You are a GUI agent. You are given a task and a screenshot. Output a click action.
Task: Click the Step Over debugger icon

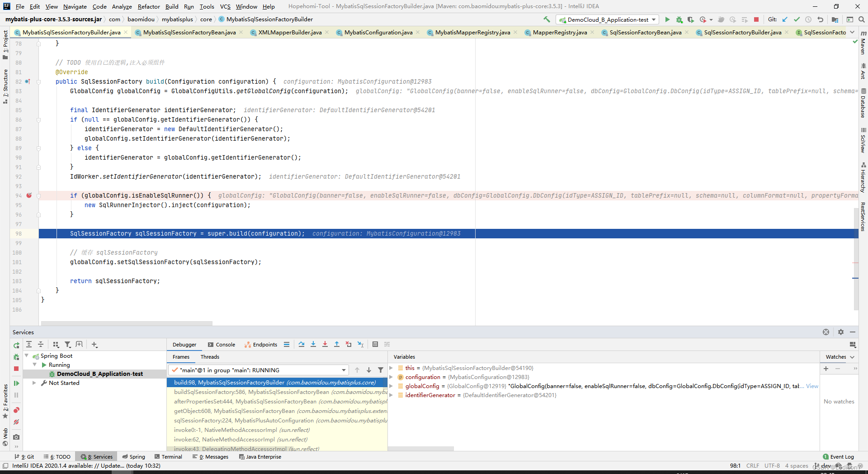[x=302, y=344]
